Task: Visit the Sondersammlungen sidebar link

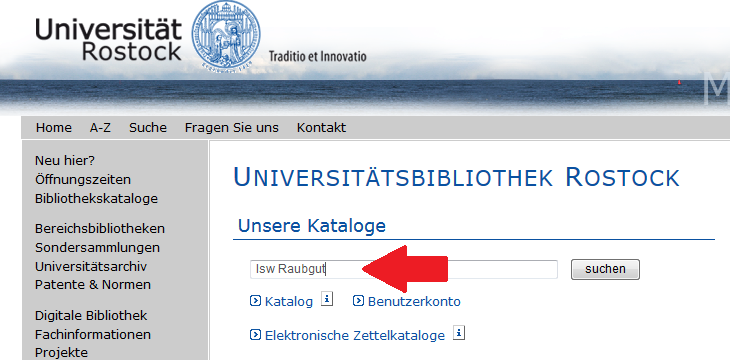Action: [x=97, y=247]
